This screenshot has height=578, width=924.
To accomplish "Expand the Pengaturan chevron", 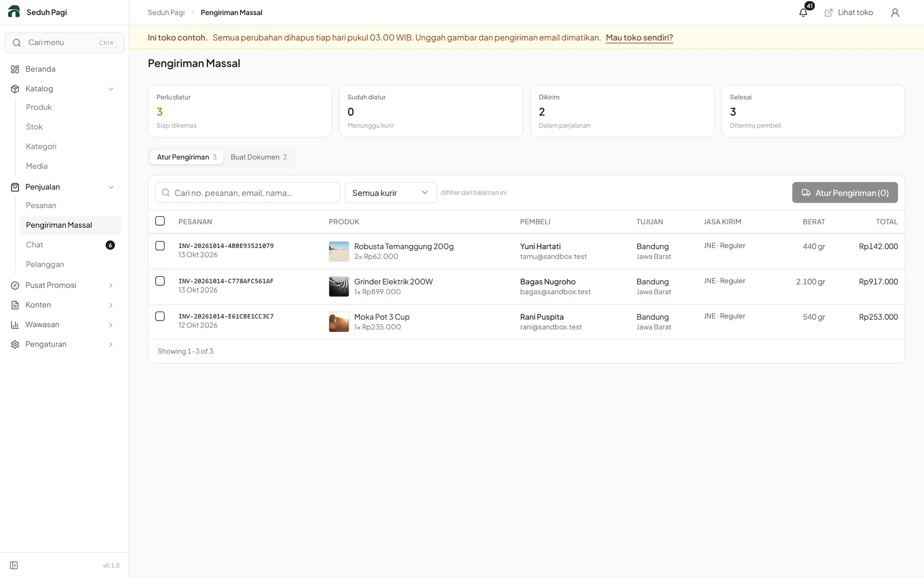I will pos(111,344).
